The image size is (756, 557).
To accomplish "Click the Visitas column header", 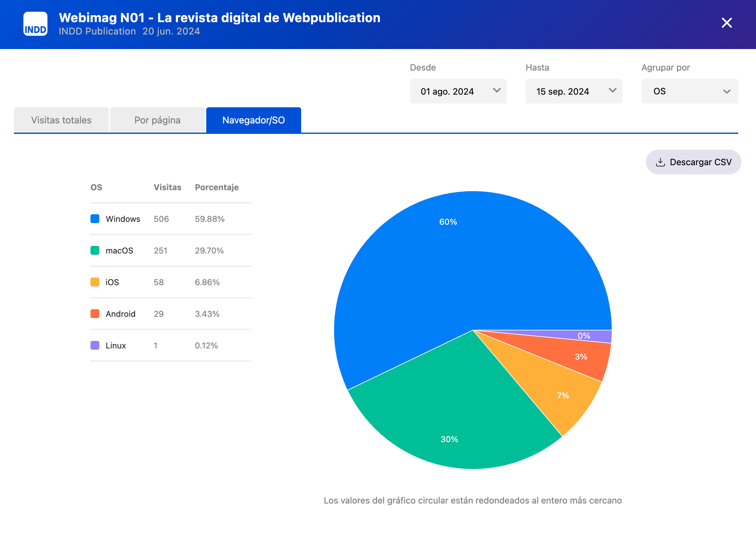I will point(167,187).
